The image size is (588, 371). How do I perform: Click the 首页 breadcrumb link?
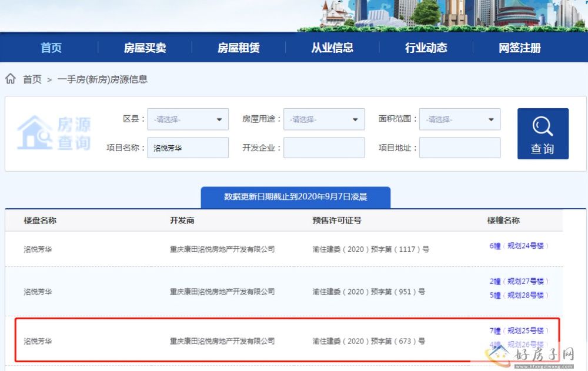point(32,79)
